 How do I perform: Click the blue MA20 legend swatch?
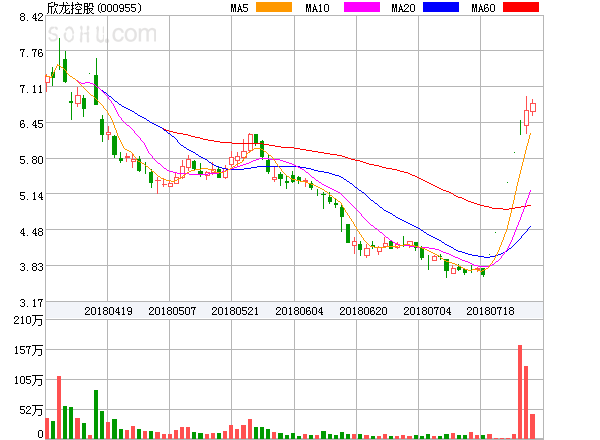tap(441, 7)
